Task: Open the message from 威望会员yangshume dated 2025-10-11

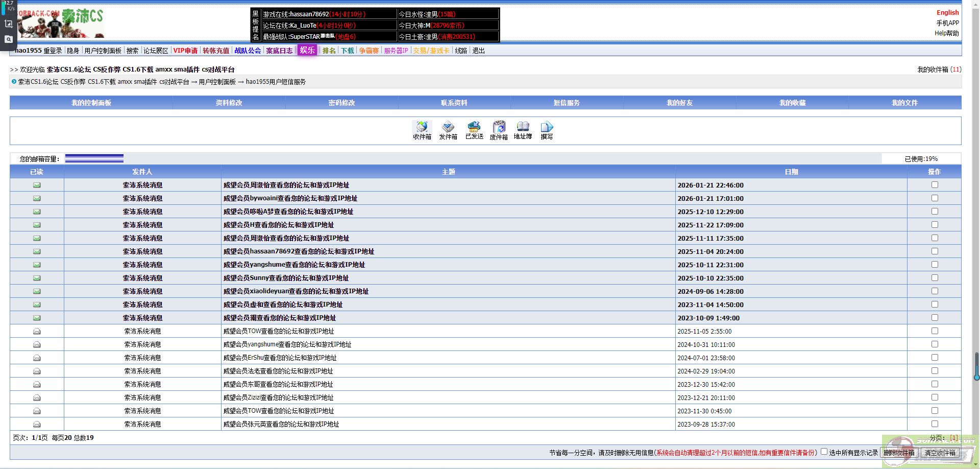Action: click(x=294, y=265)
